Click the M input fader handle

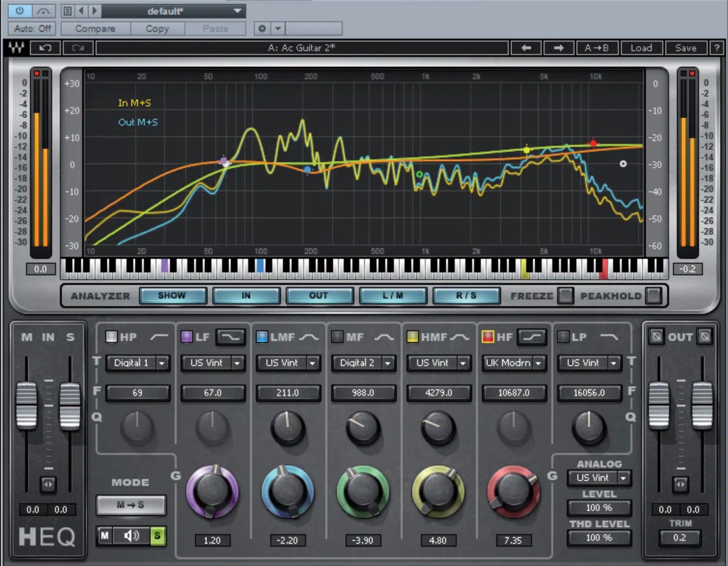[27, 405]
